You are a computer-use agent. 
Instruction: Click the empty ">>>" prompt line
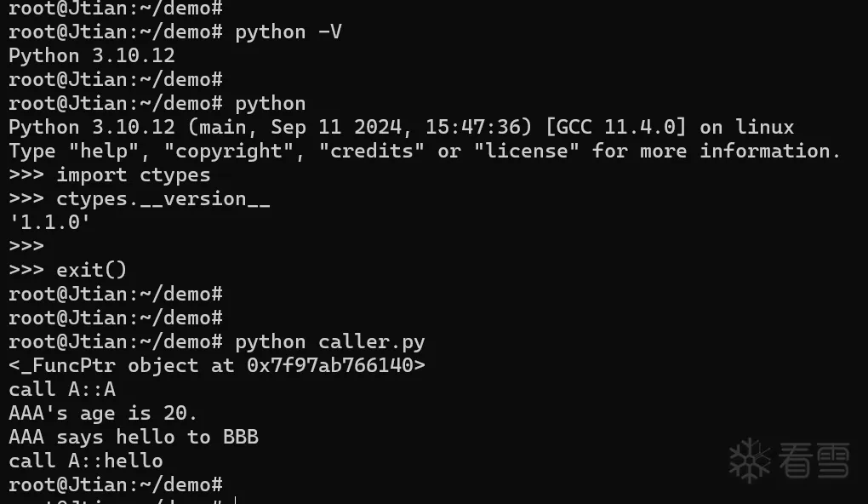(26, 247)
